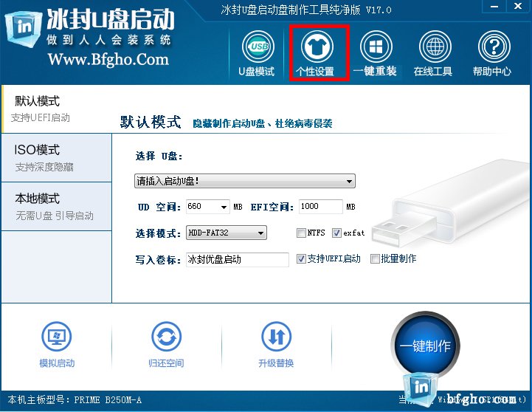The image size is (532, 412).
Task: Open 帮助中心 question mark icon
Action: [494, 47]
